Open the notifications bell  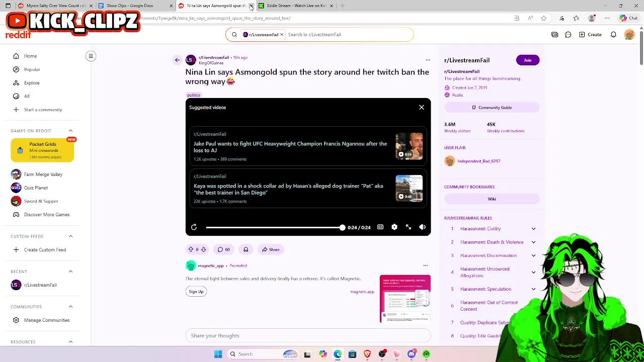[613, 35]
